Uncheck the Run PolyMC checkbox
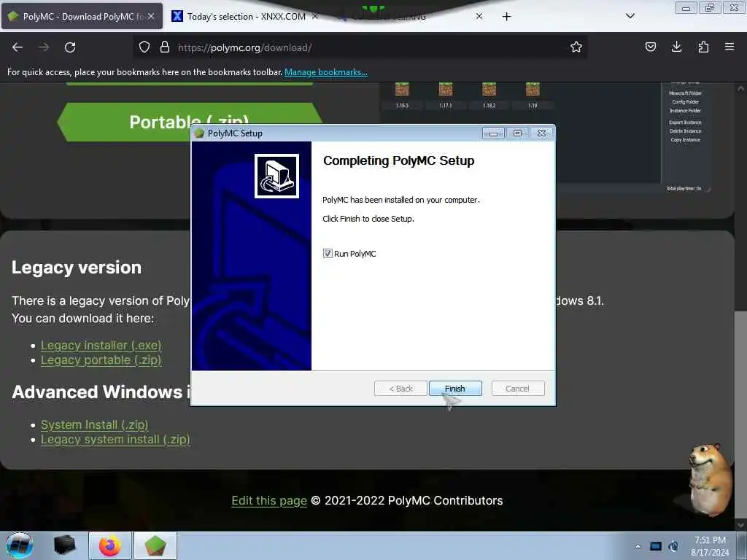Screen dimensions: 747x560 pos(328,253)
